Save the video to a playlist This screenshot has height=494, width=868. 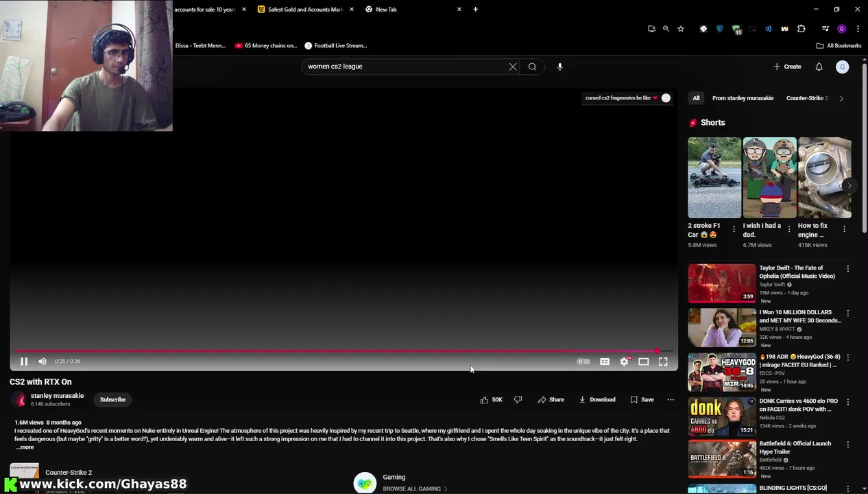coord(642,399)
